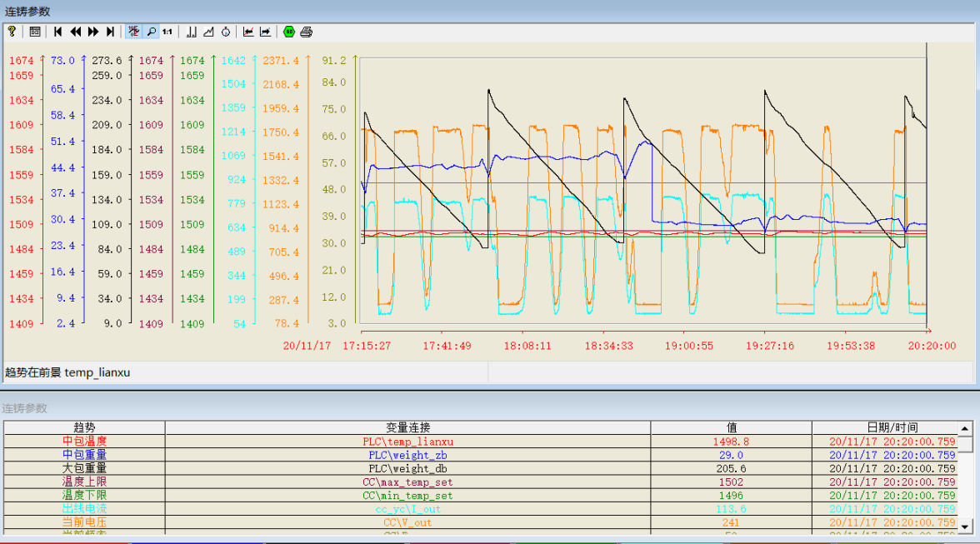Image resolution: width=980 pixels, height=544 pixels.
Task: Click the 273.6 black axis top label
Action: [x=107, y=61]
